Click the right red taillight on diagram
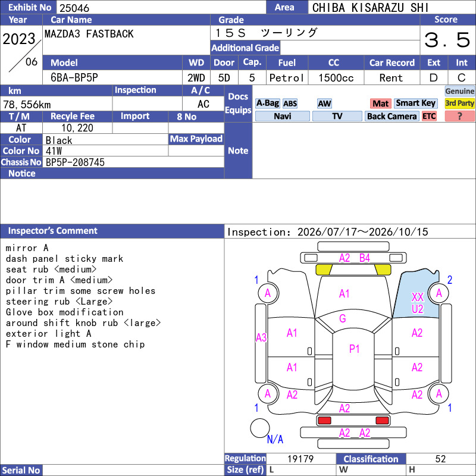Image resolution: width=476 pixels, height=476 pixels. click(382, 421)
